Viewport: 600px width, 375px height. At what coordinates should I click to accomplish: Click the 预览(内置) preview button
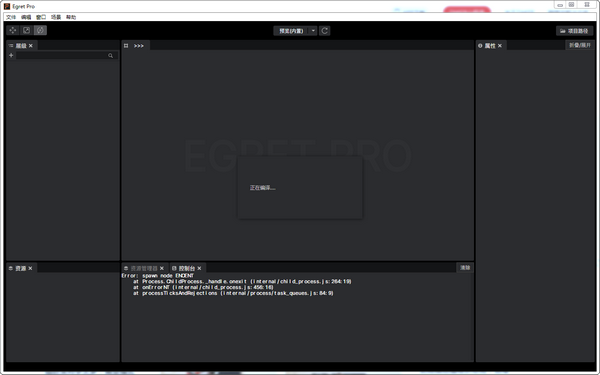(291, 31)
